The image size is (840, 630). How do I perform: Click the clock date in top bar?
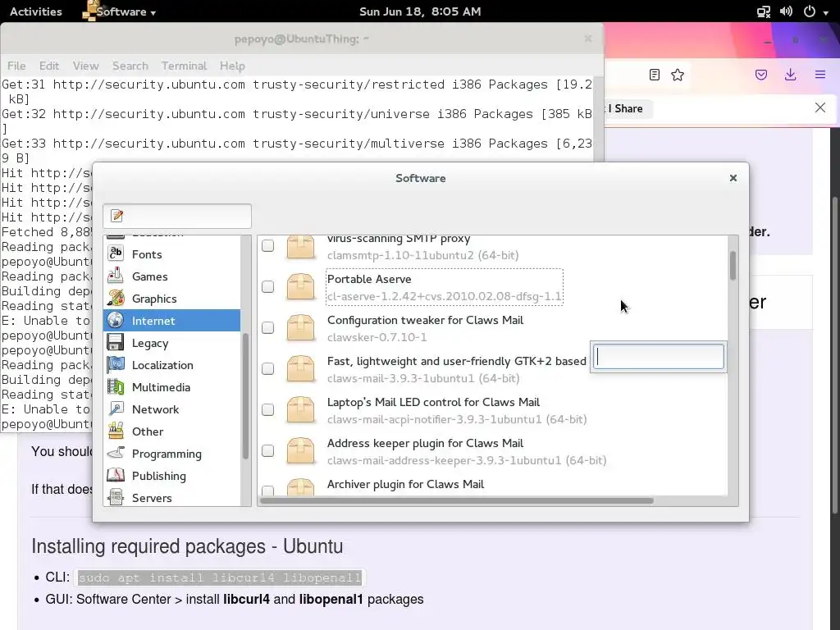(420, 11)
